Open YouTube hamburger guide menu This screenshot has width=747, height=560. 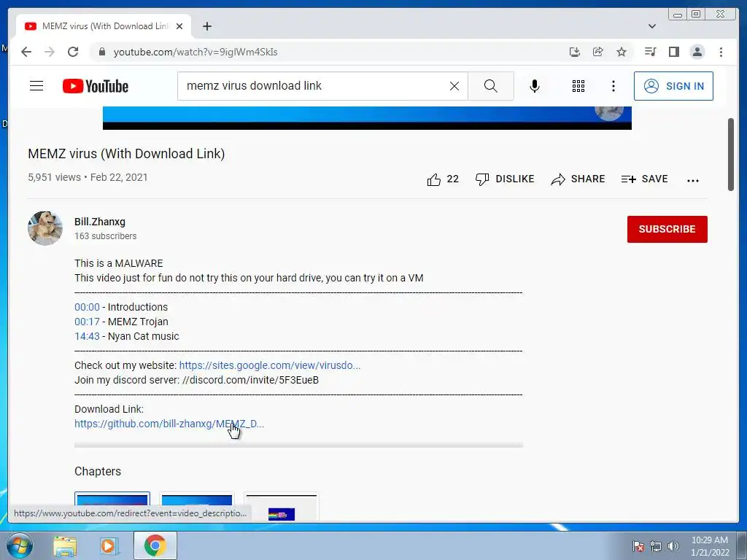click(x=36, y=86)
